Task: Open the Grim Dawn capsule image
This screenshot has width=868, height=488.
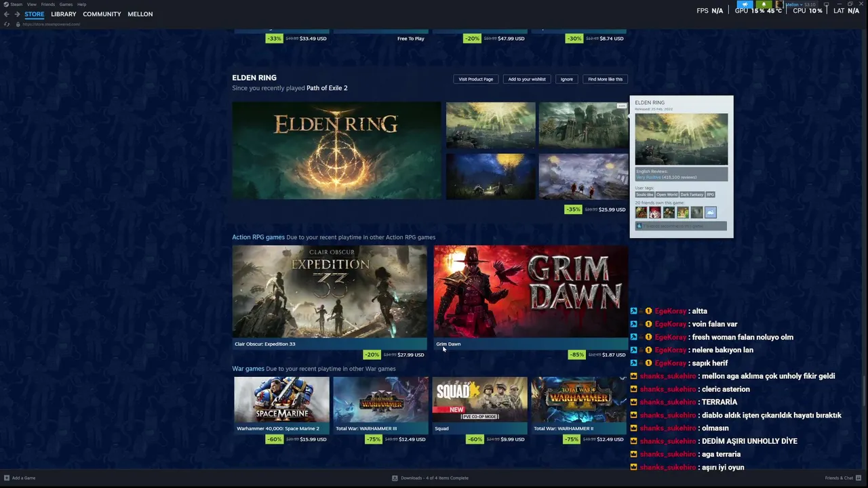Action: point(531,291)
